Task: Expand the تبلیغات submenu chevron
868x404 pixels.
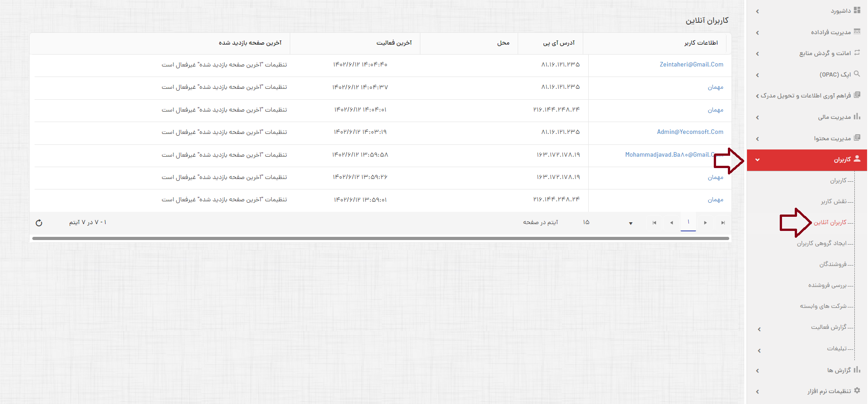Action: [x=759, y=351]
